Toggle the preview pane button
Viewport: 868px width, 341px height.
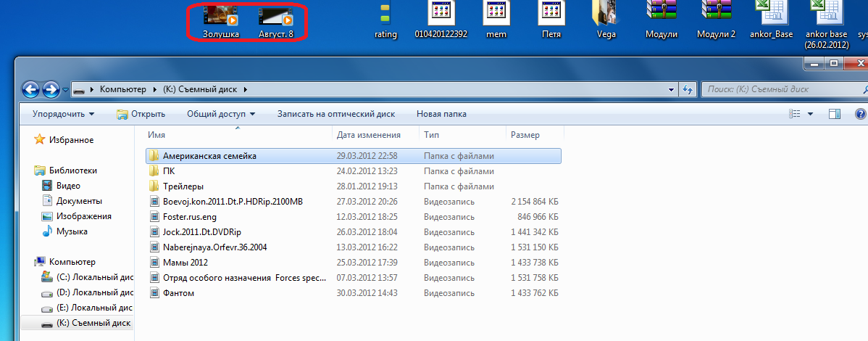click(835, 114)
